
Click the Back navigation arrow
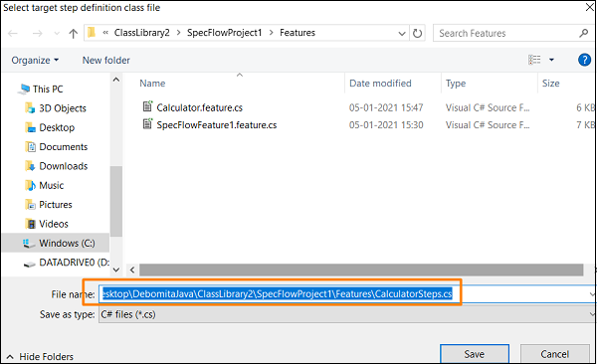pyautogui.click(x=13, y=34)
